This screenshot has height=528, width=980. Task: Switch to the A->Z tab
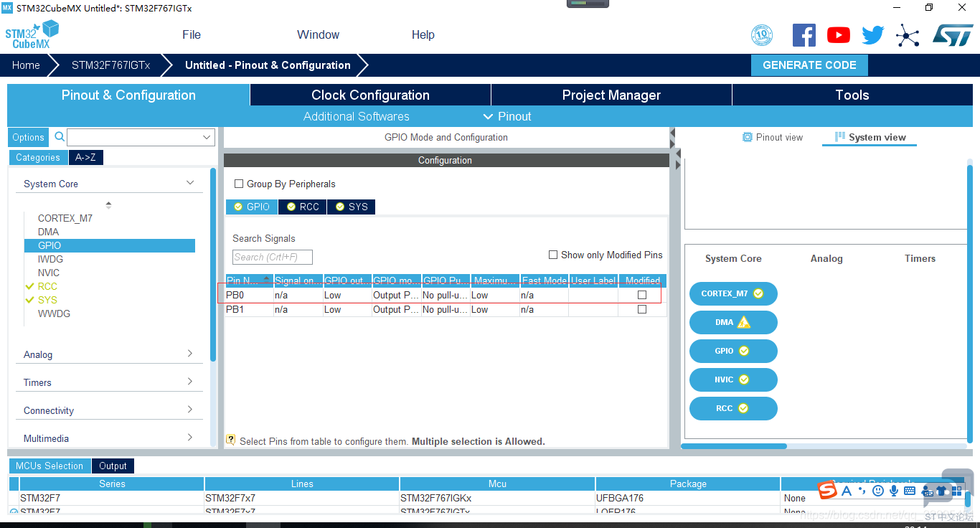85,158
